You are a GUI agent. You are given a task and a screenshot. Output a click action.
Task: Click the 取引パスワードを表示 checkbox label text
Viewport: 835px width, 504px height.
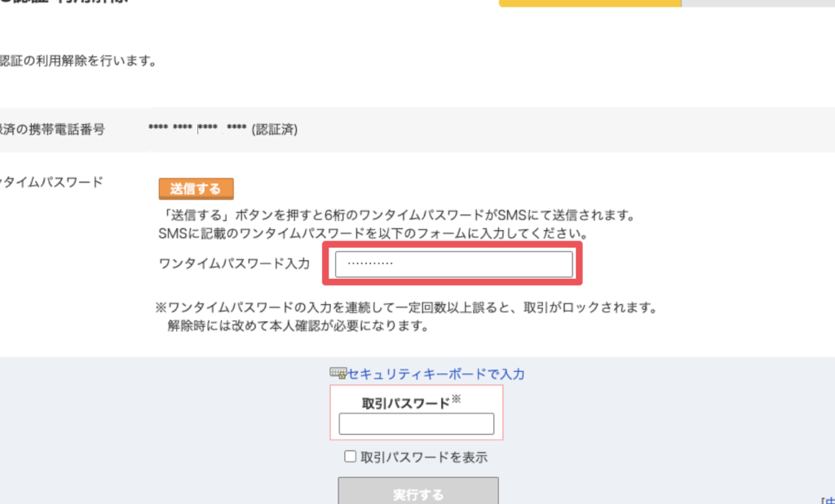[x=424, y=458]
